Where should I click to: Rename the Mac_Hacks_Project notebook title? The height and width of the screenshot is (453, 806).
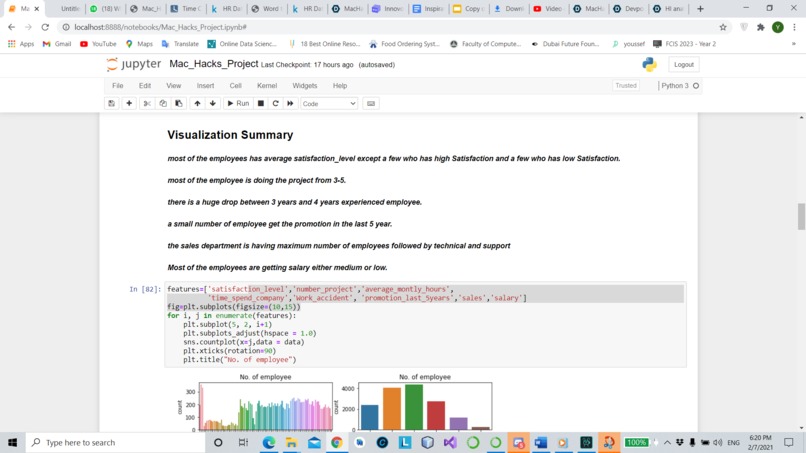[213, 64]
